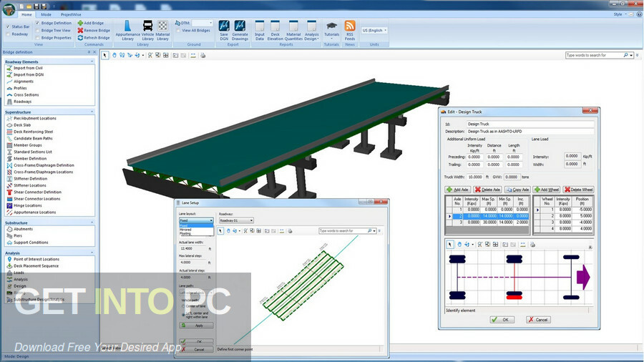644x362 pixels.
Task: Select Left, center and right within lane option
Action: (x=183, y=315)
